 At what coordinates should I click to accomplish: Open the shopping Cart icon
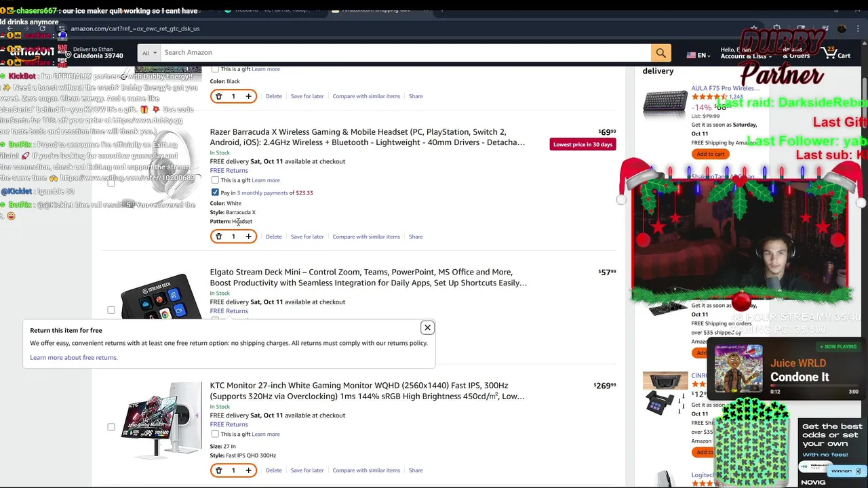pos(836,52)
